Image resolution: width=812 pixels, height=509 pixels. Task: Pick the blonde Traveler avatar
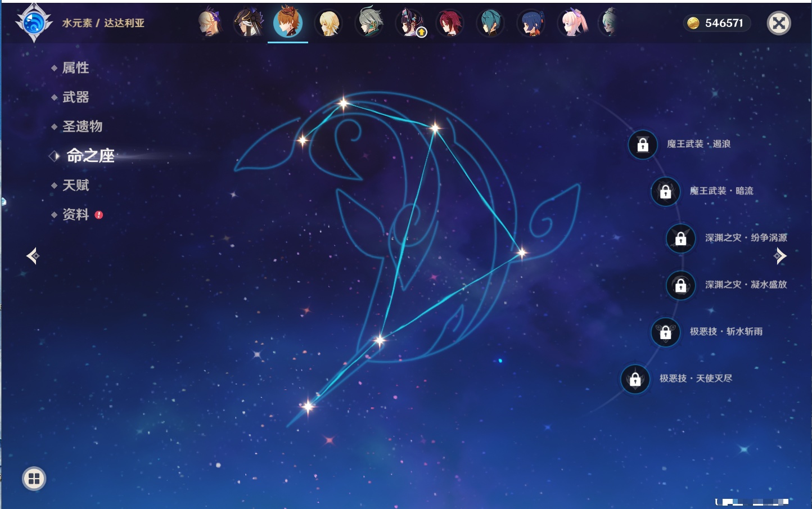(328, 23)
